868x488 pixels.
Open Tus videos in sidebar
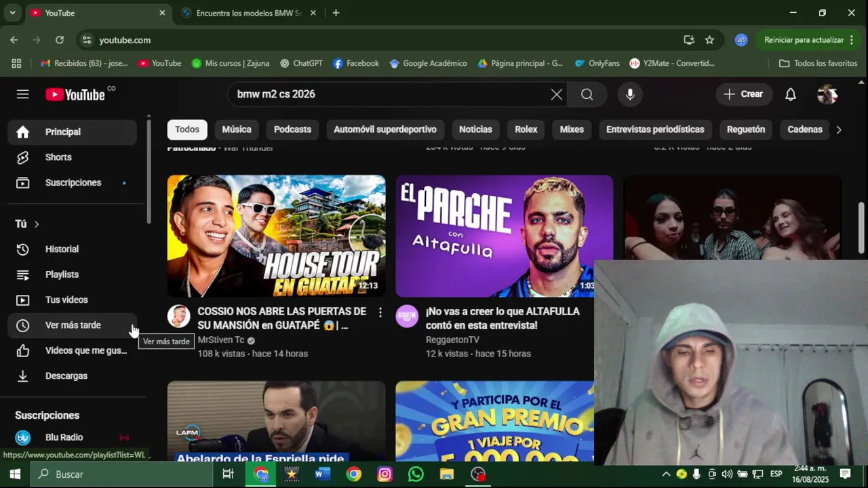73,300
